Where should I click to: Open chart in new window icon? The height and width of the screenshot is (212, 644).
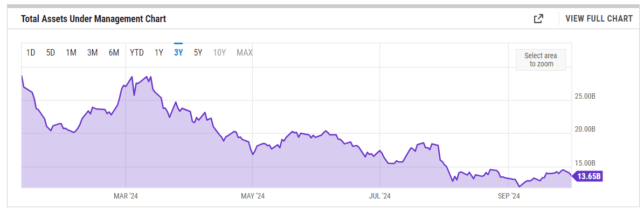538,18
